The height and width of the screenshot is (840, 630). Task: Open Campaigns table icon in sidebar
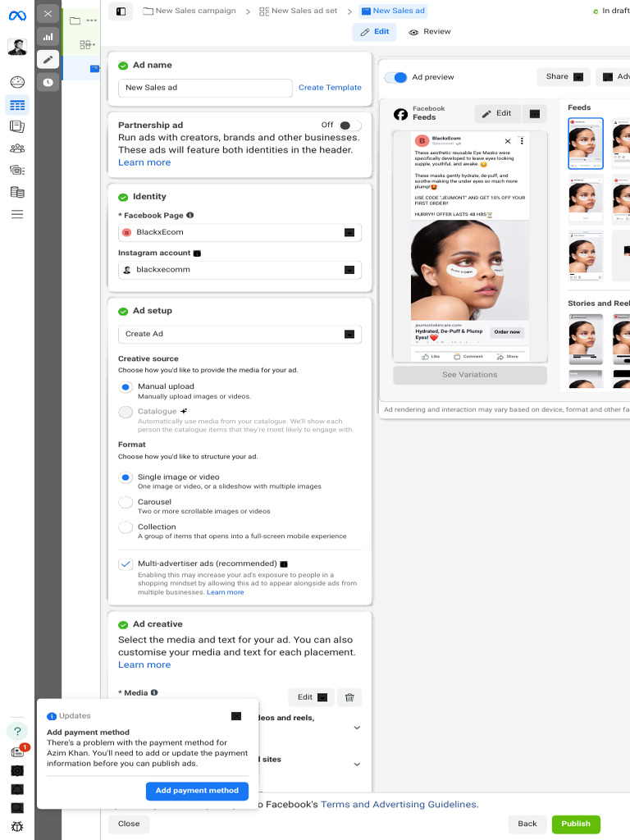(x=17, y=105)
